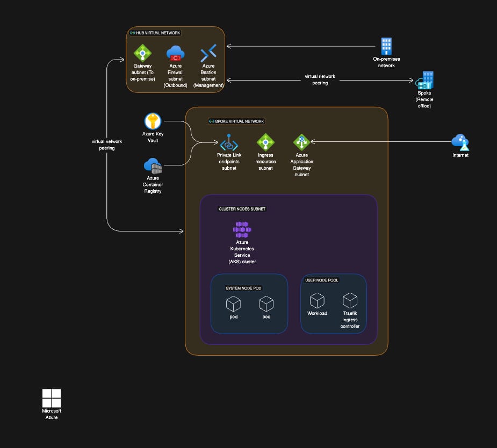
Task: Click the Microsoft Azure logo
Action: 52,398
